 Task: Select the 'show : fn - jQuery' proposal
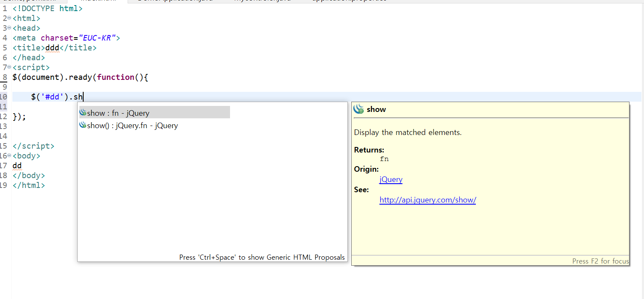pyautogui.click(x=154, y=113)
